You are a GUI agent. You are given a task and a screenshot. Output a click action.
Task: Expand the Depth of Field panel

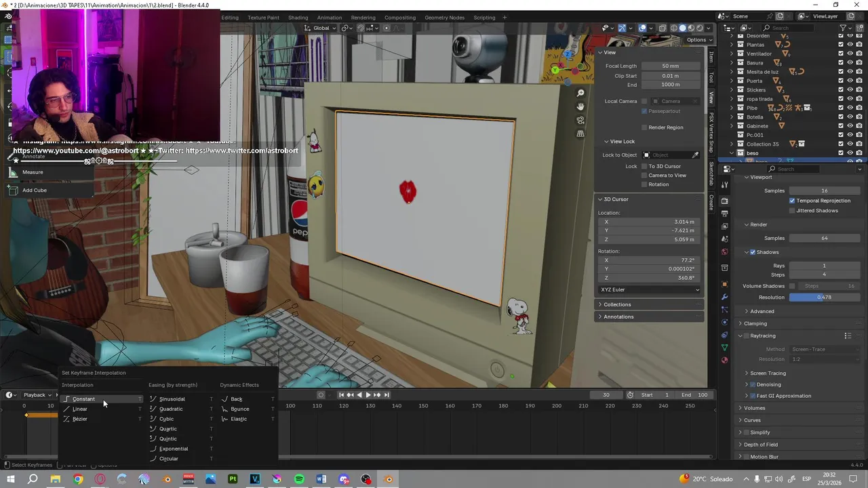coord(760,445)
